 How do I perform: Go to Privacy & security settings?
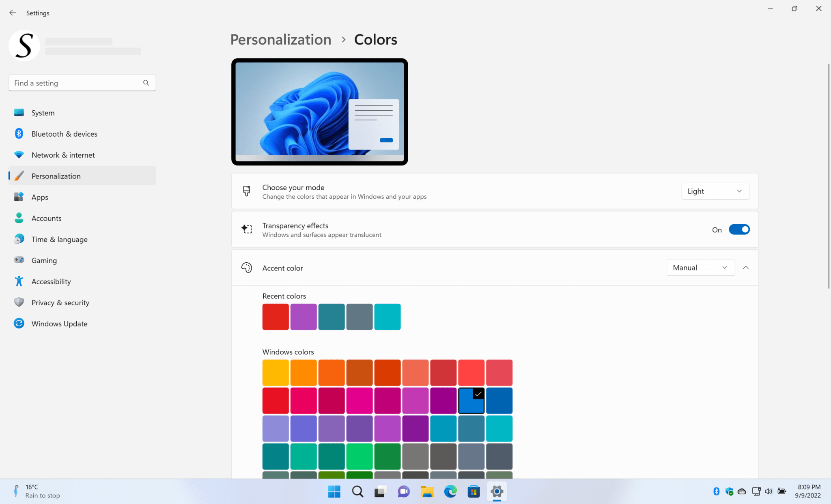(x=60, y=302)
